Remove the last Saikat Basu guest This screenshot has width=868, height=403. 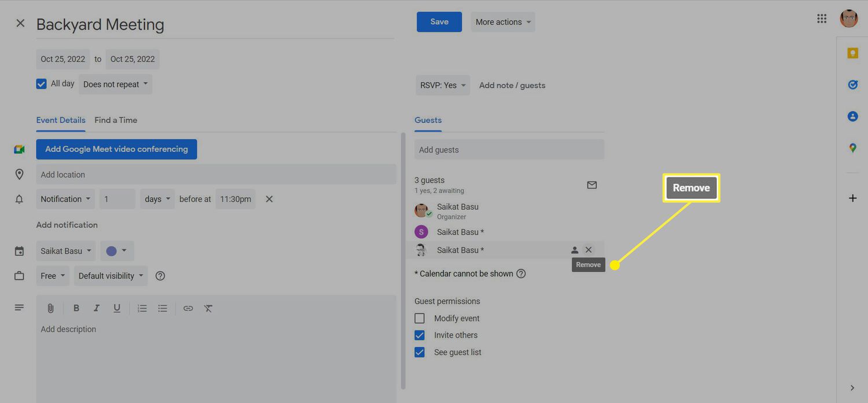coord(589,250)
